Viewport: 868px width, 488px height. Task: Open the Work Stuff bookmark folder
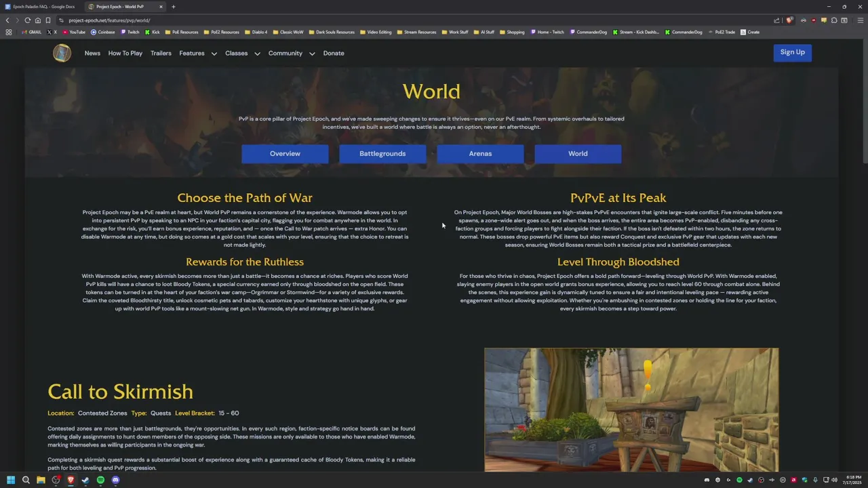click(454, 32)
